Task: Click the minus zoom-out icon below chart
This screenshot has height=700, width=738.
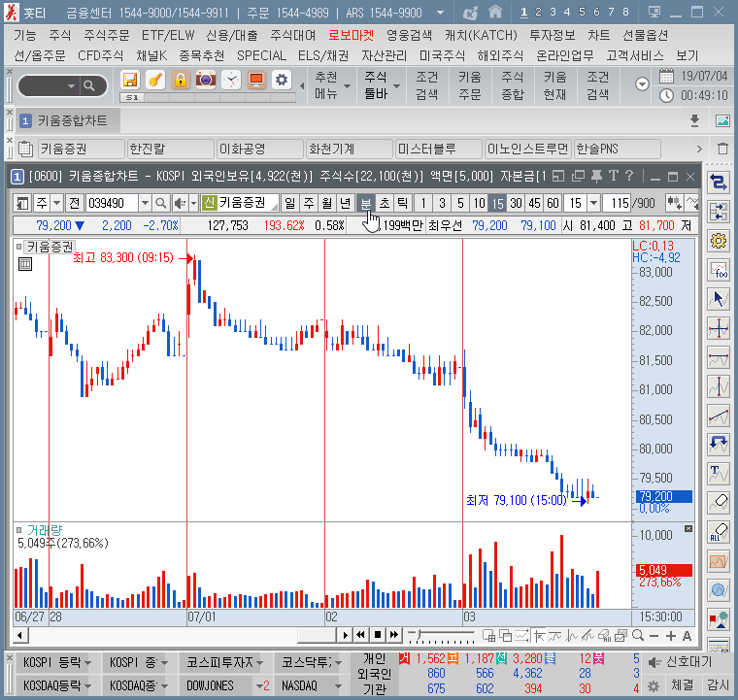Action: point(654,636)
